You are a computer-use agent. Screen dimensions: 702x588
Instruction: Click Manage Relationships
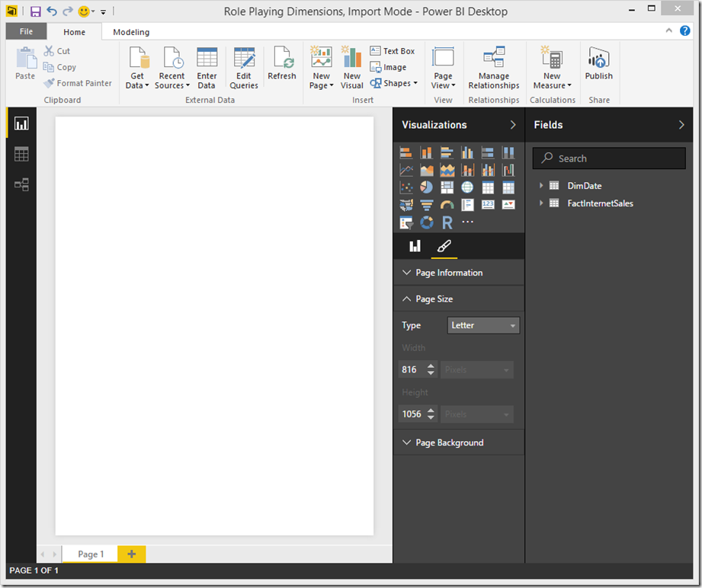[x=494, y=68]
